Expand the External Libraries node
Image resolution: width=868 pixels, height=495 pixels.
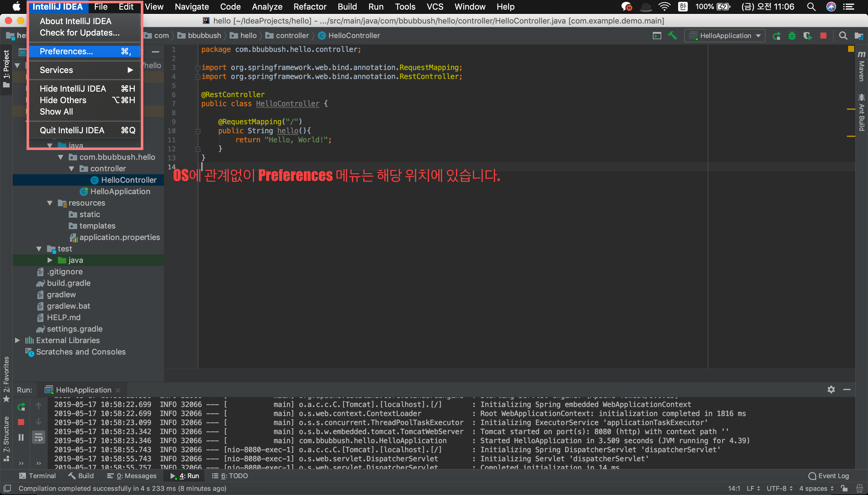click(17, 340)
